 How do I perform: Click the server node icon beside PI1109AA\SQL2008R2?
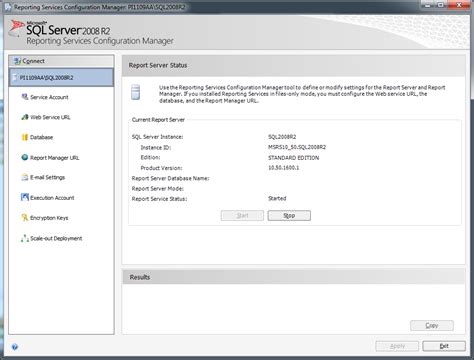point(15,78)
